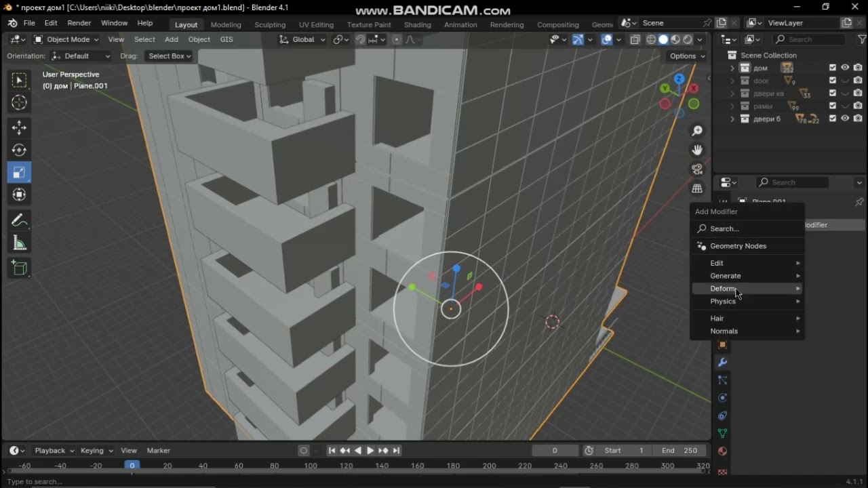Toggle proportional editing in header
The height and width of the screenshot is (488, 868).
[x=397, y=40]
